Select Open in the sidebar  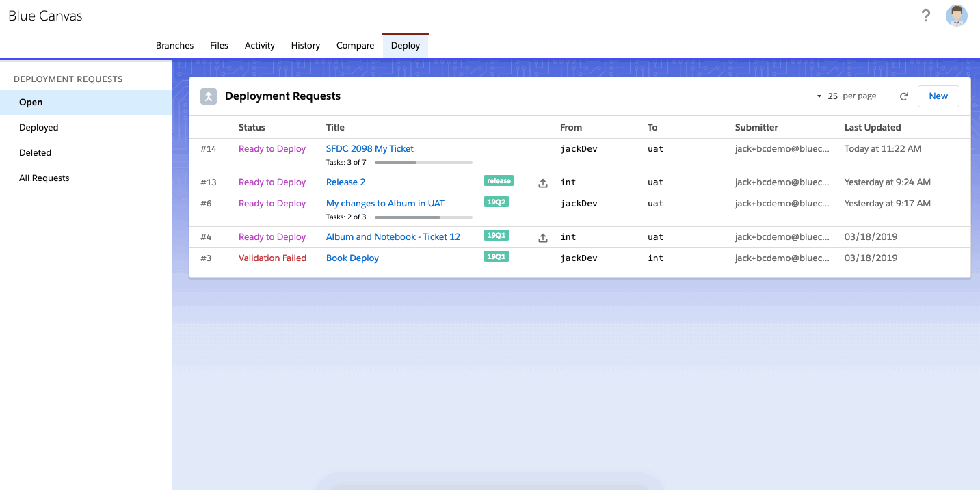pyautogui.click(x=85, y=103)
